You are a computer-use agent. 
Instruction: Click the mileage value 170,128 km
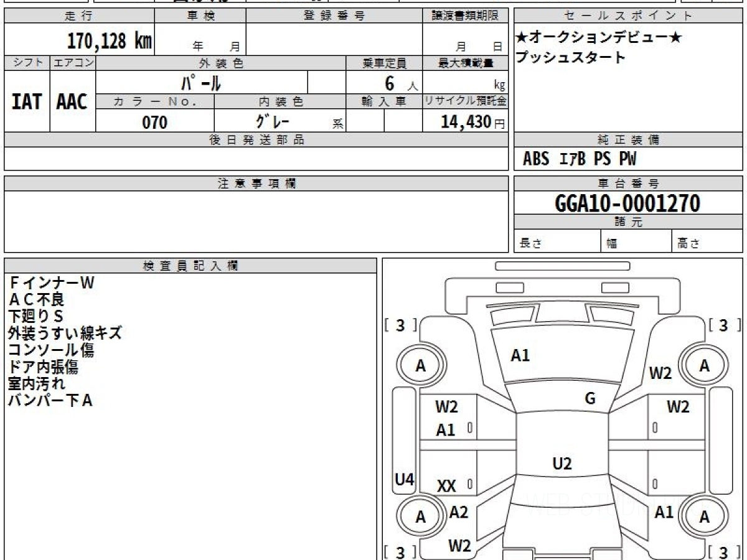coord(109,42)
